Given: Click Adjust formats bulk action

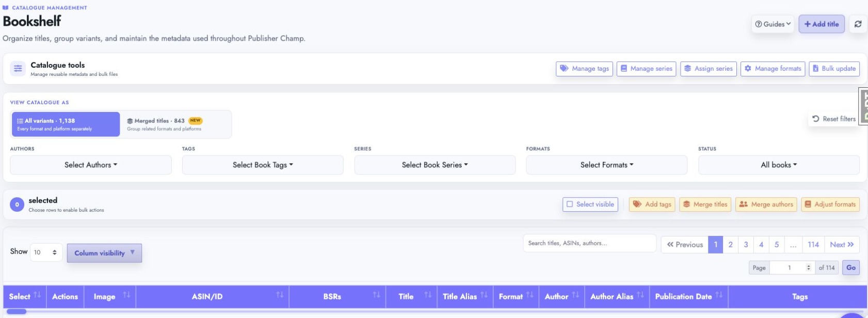Looking at the screenshot, I should pos(830,204).
